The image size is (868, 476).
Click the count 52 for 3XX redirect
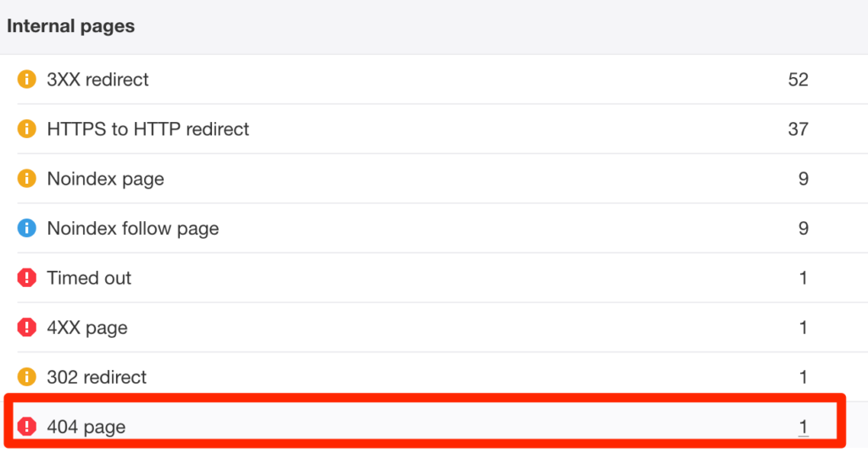[x=798, y=80]
